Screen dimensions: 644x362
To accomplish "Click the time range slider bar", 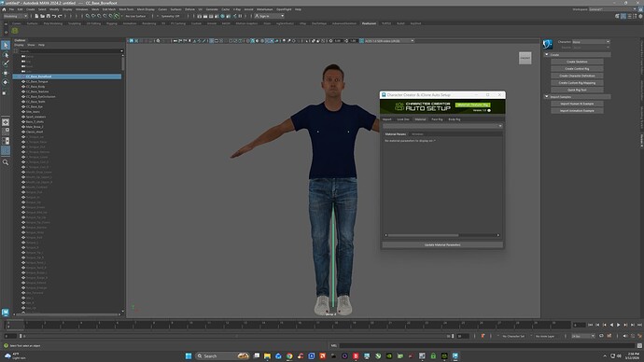I will point(236,336).
